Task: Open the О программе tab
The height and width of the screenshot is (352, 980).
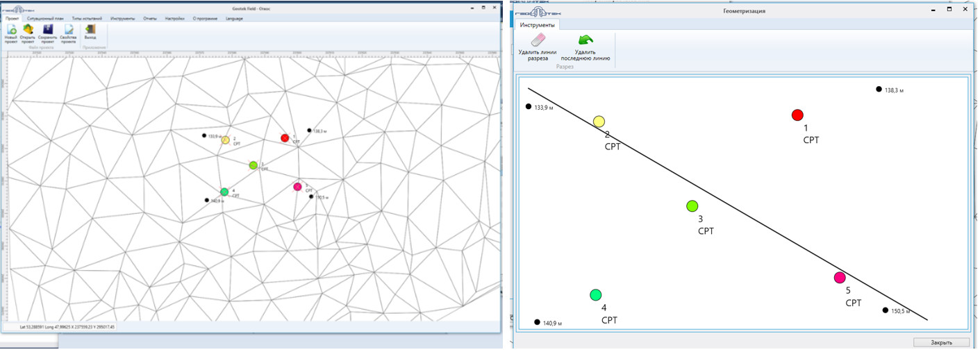Action: [x=205, y=18]
